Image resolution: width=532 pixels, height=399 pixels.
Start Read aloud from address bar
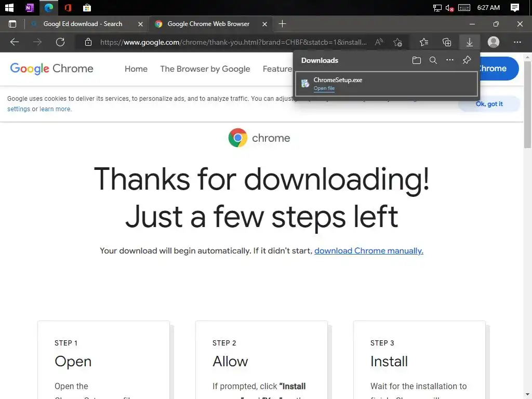click(x=379, y=42)
